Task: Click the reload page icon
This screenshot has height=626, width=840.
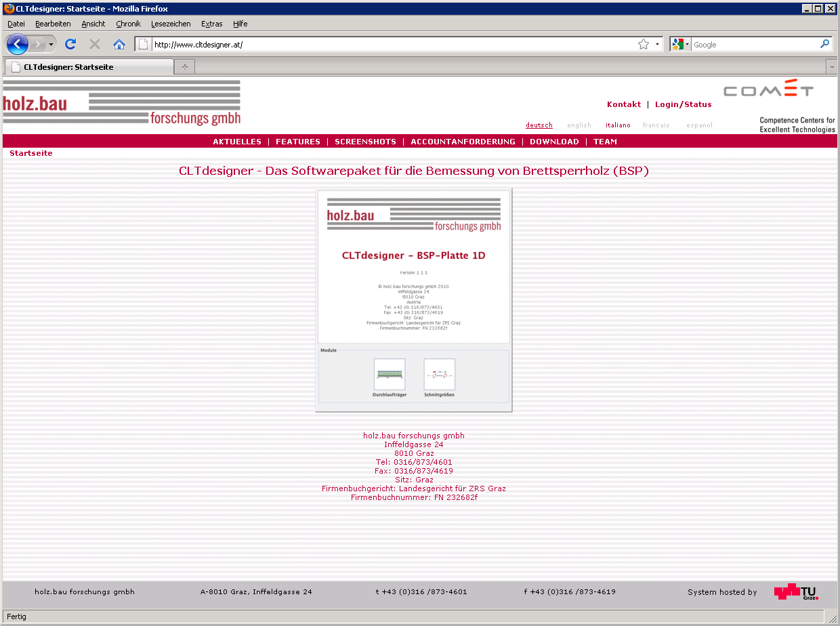Action: [x=70, y=45]
